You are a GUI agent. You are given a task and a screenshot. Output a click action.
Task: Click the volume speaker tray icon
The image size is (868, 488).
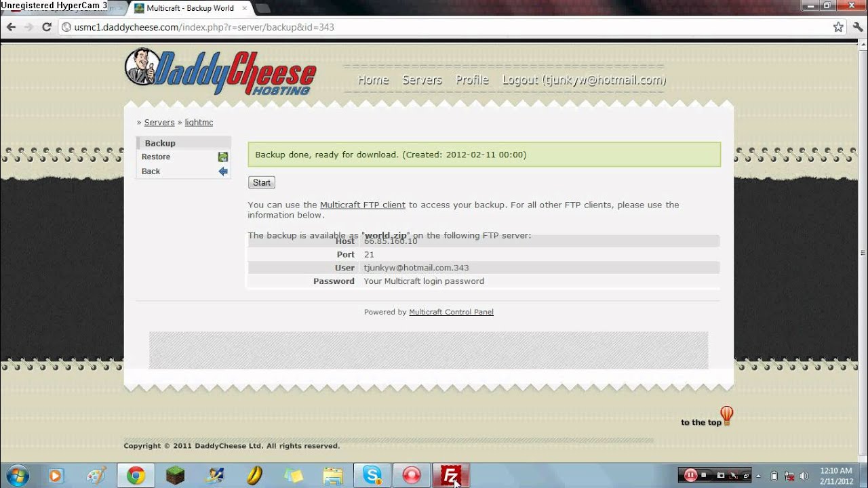[804, 476]
